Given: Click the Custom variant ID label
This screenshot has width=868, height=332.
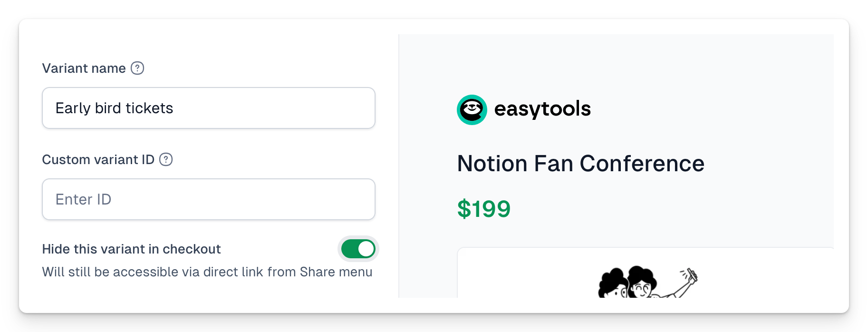Looking at the screenshot, I should (98, 160).
